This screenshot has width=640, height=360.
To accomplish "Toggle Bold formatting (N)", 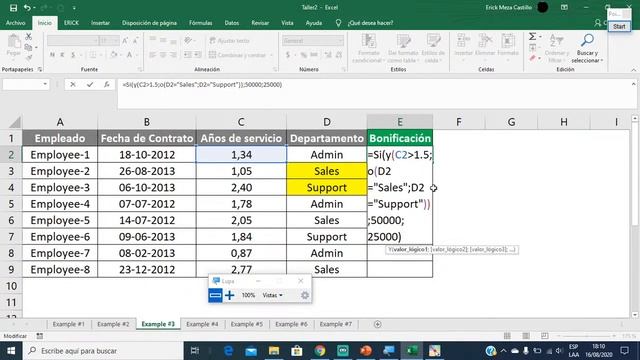I will pyautogui.click(x=52, y=55).
